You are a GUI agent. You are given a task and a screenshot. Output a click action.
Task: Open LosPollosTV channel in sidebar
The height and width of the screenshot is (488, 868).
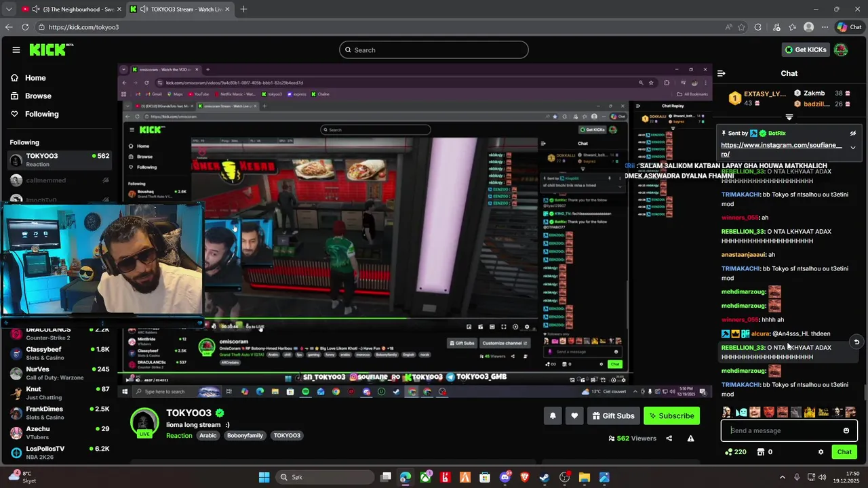click(x=60, y=452)
